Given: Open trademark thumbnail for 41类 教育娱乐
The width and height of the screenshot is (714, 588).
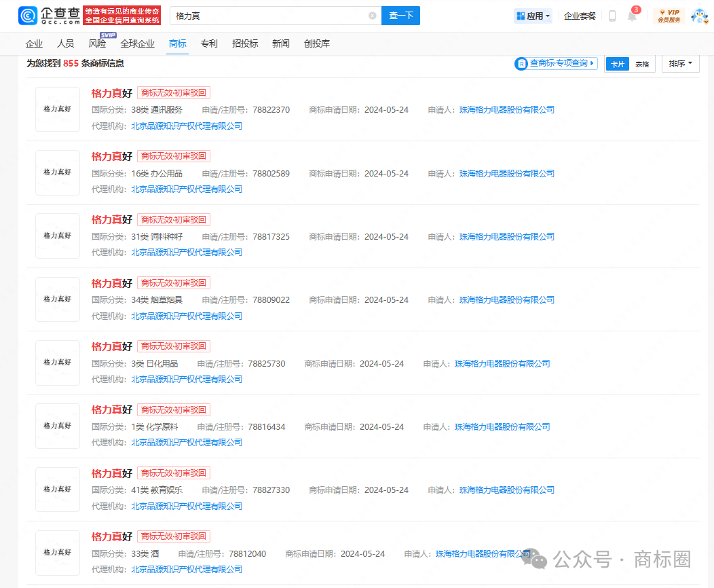Looking at the screenshot, I should click(x=58, y=489).
